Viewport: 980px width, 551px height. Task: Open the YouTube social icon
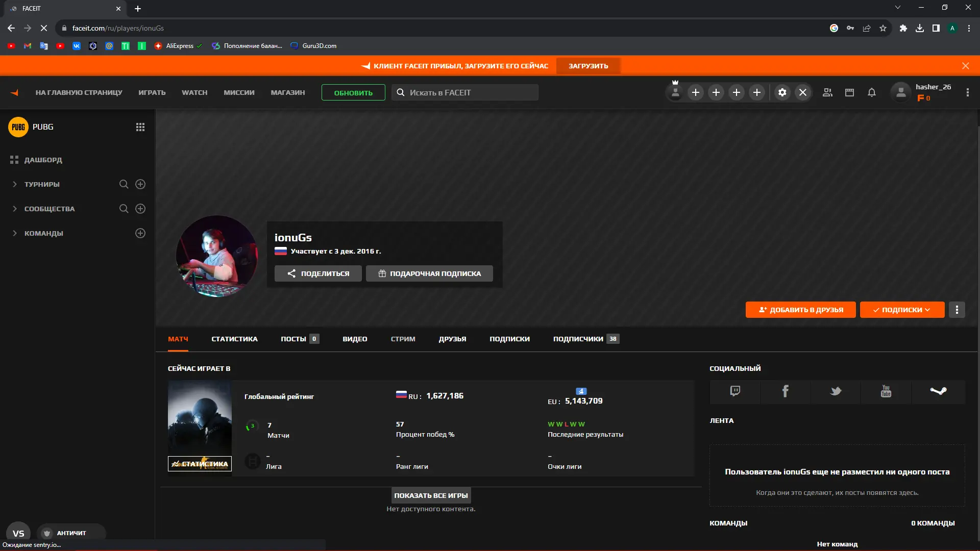coord(886,391)
